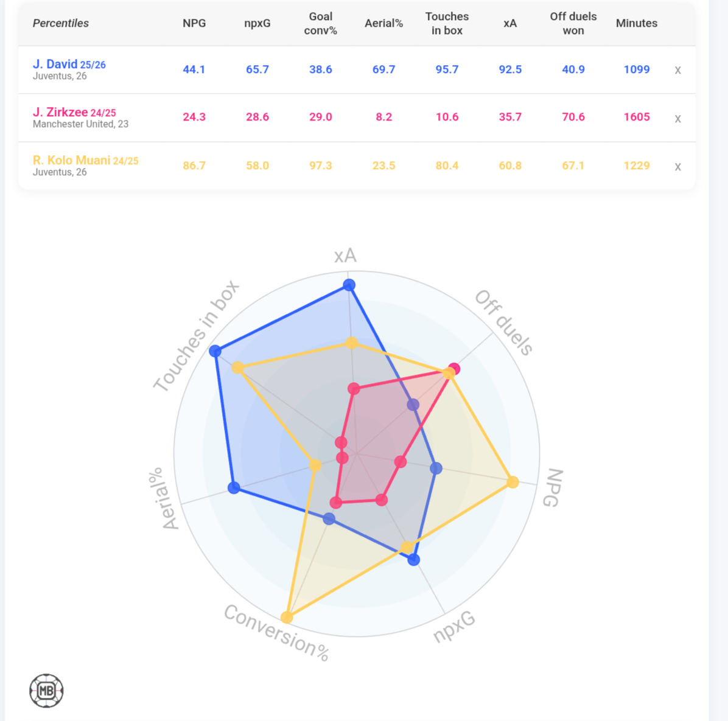Sort by NPG column header

(x=194, y=23)
